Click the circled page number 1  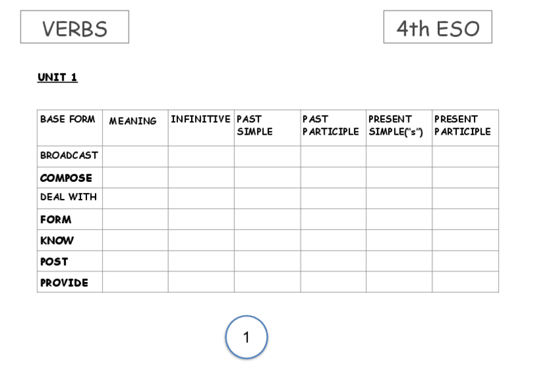tap(246, 337)
